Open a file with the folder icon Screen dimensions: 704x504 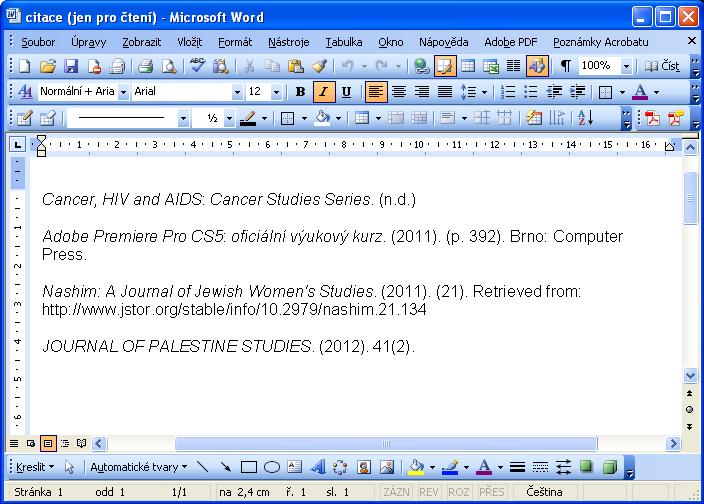(48, 66)
